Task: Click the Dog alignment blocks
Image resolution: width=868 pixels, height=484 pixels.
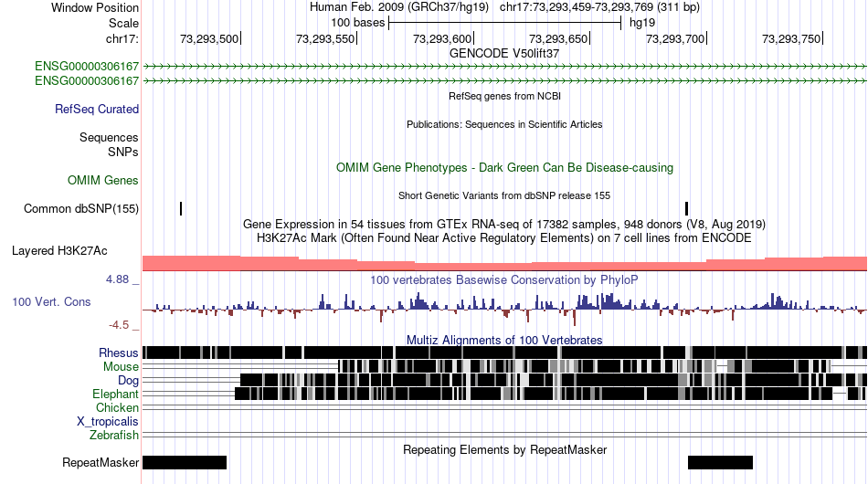Action: (x=554, y=380)
